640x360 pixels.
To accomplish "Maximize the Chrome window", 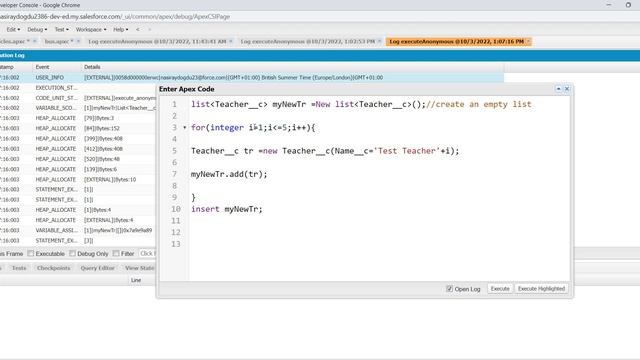I will [628, 5].
